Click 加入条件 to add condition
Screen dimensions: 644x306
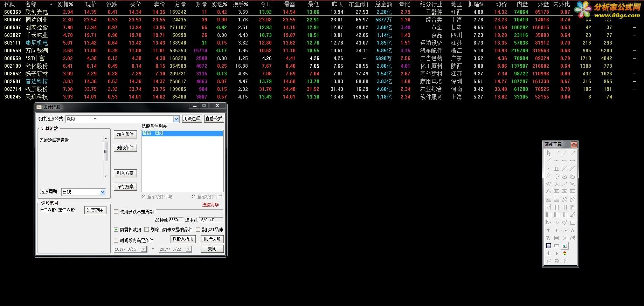coord(125,134)
